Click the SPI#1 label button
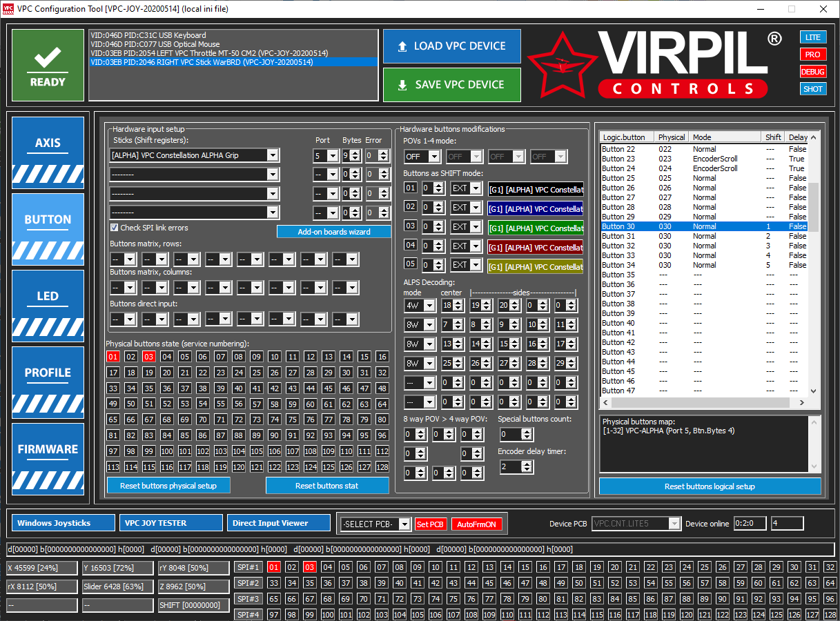Screen dimensions: 840x621 [x=247, y=567]
